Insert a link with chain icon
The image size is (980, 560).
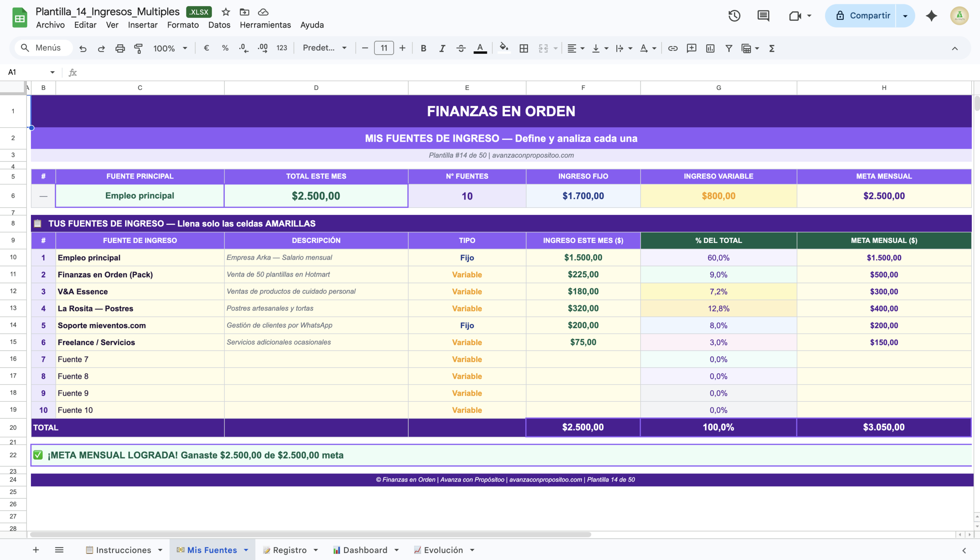pos(673,48)
